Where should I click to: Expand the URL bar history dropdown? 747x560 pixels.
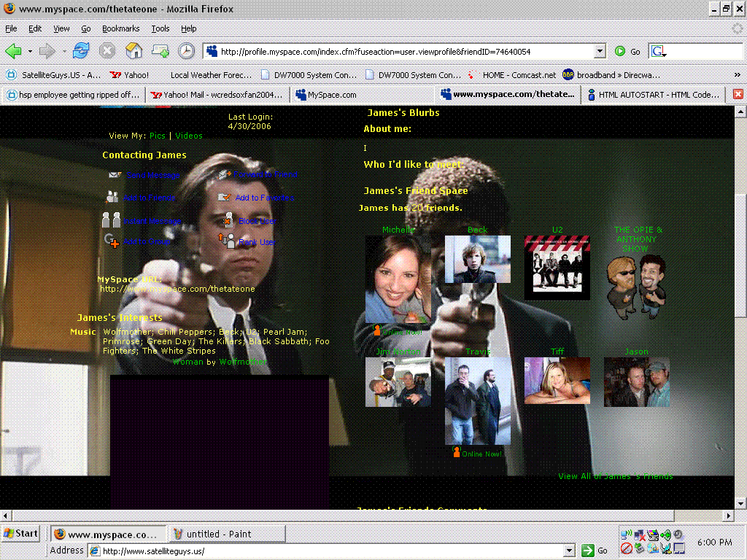tap(600, 51)
